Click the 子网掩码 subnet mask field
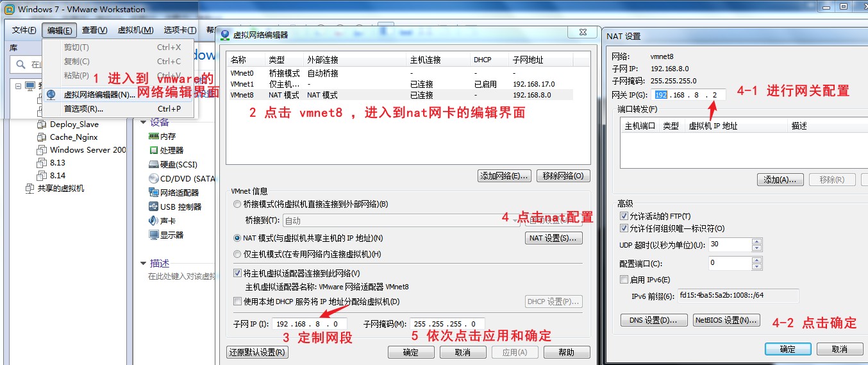 coord(447,324)
